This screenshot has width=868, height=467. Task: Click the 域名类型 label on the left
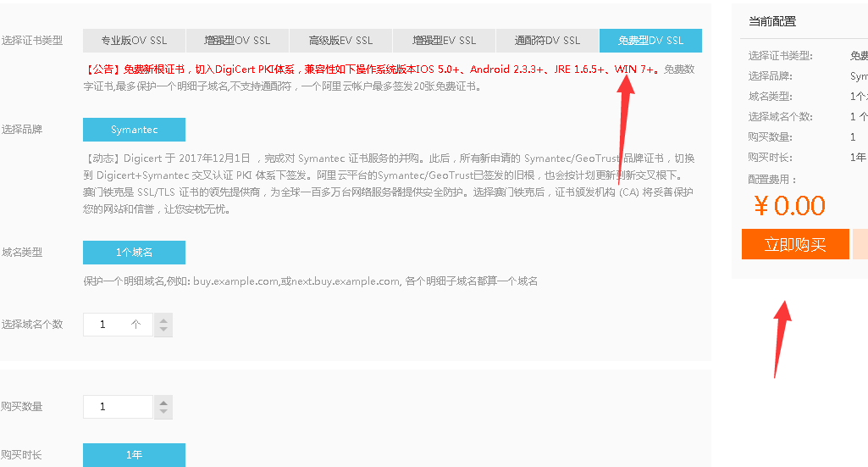(x=21, y=253)
